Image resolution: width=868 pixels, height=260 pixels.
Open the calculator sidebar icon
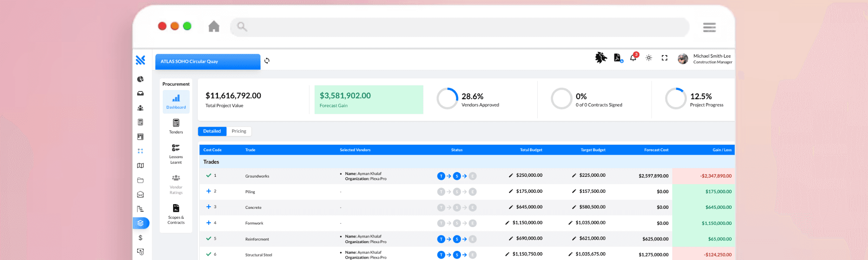coord(140,122)
